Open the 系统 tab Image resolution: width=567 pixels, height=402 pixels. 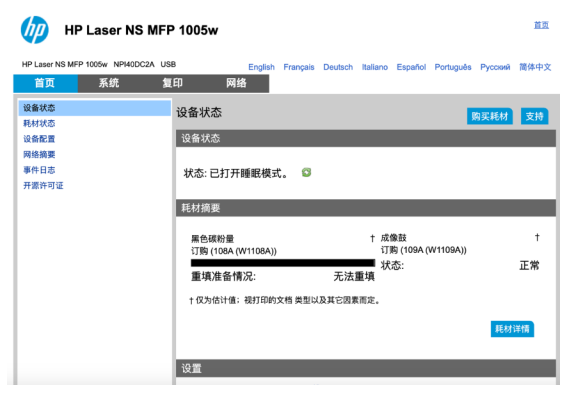pyautogui.click(x=109, y=83)
